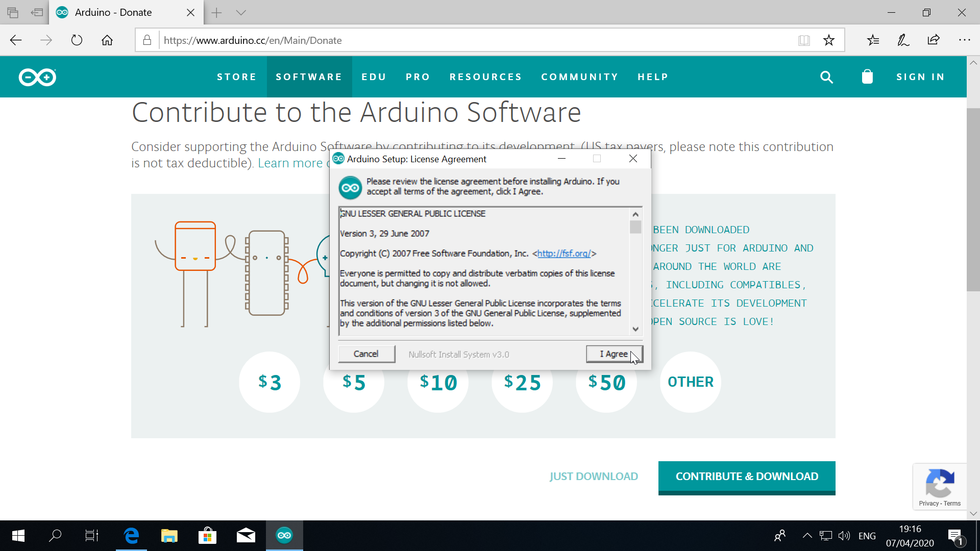Click the browser forward arrow
The width and height of the screenshot is (980, 551).
46,40
